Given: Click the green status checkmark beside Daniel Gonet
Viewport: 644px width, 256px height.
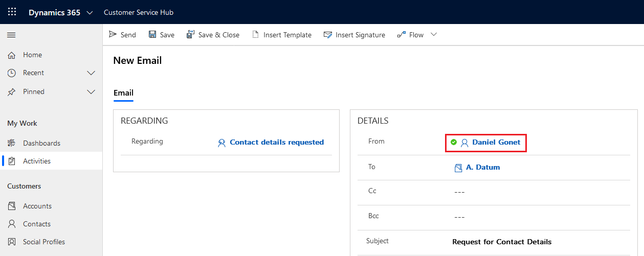Looking at the screenshot, I should (453, 142).
